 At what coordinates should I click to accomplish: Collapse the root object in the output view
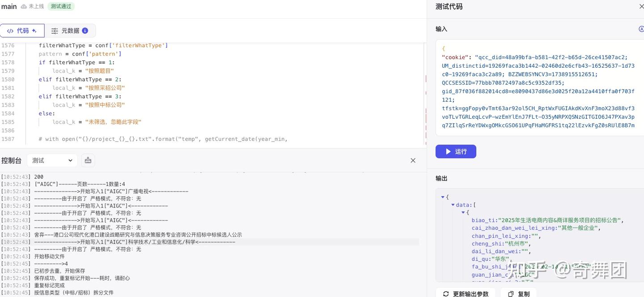(x=443, y=197)
